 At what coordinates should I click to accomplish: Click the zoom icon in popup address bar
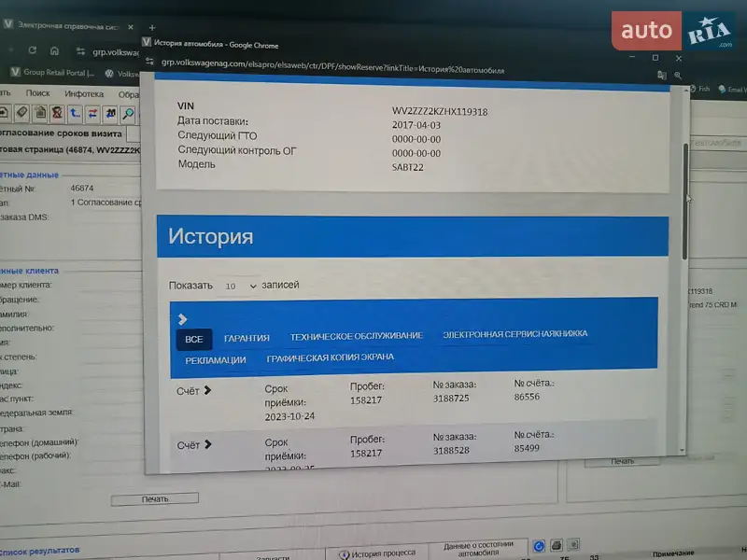tap(677, 75)
